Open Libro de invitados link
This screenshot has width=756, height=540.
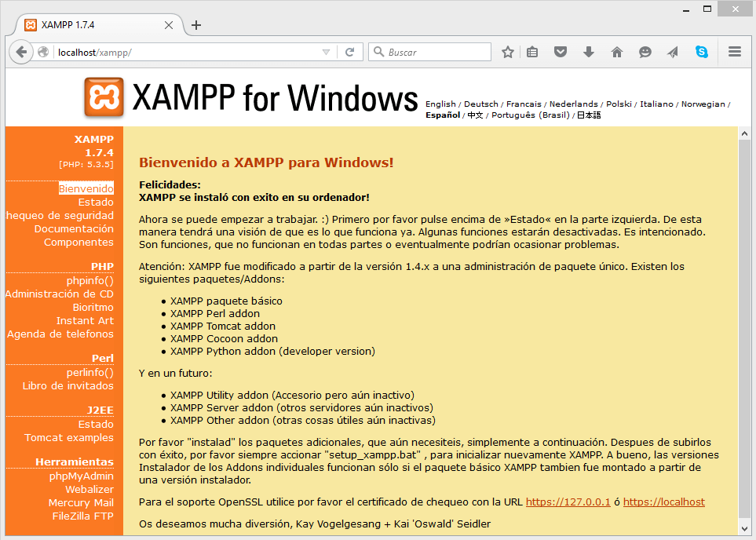click(x=68, y=385)
